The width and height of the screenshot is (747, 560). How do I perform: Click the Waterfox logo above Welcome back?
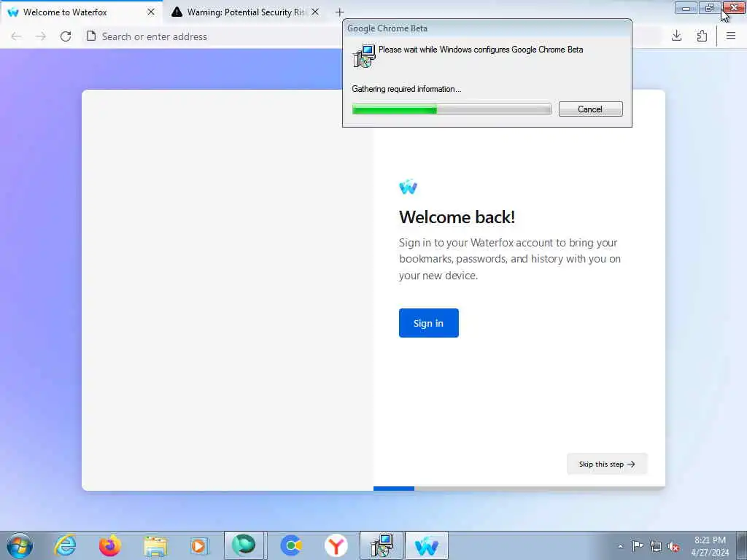pyautogui.click(x=409, y=187)
